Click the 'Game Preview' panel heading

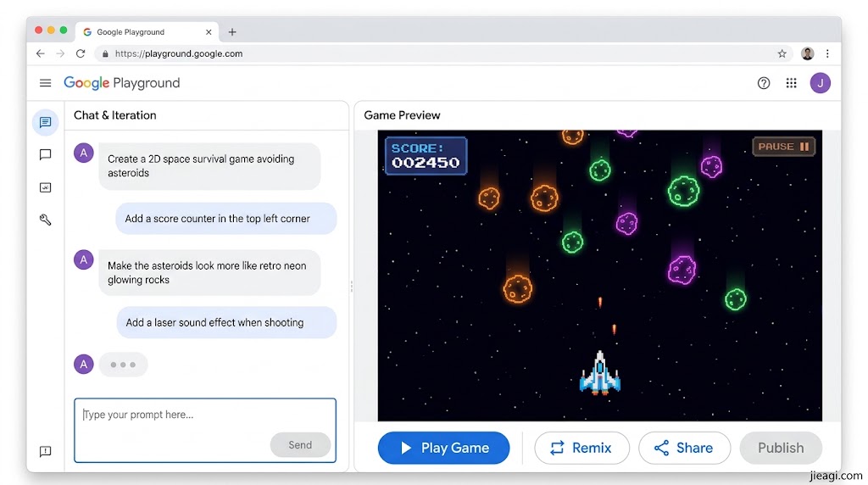[x=402, y=115]
